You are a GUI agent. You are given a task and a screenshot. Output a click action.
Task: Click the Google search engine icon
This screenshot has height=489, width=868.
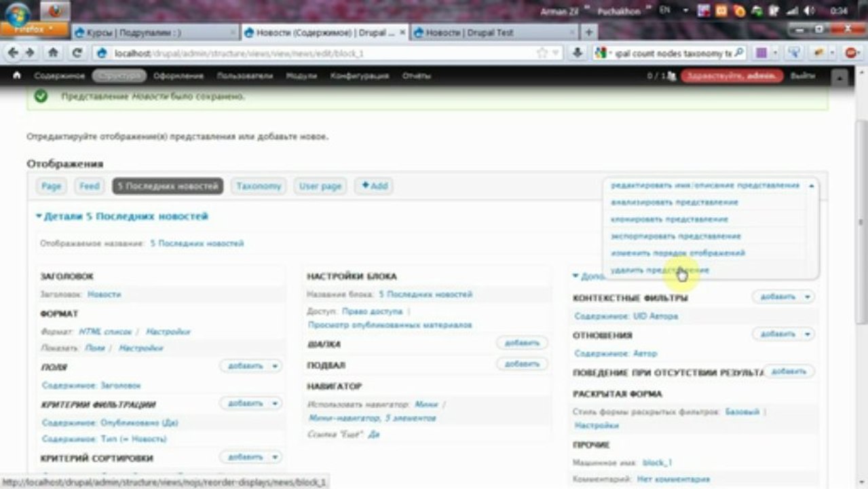click(601, 52)
